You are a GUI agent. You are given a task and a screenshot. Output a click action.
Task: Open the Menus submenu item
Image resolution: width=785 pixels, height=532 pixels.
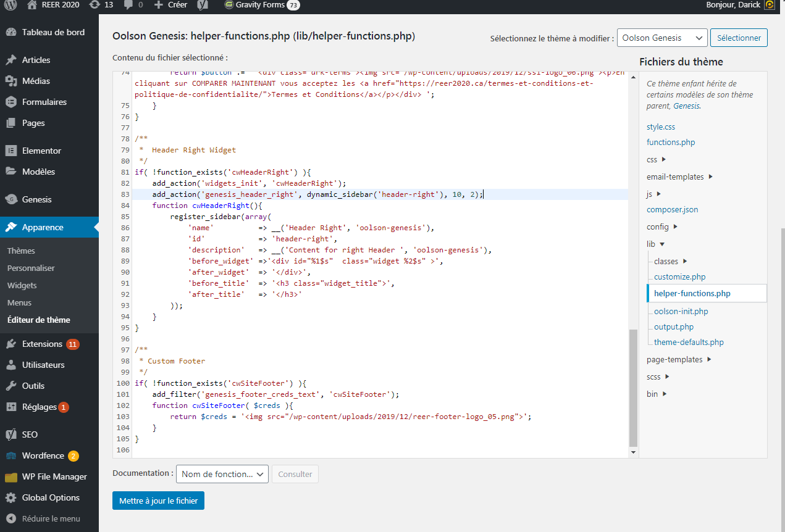click(x=19, y=302)
